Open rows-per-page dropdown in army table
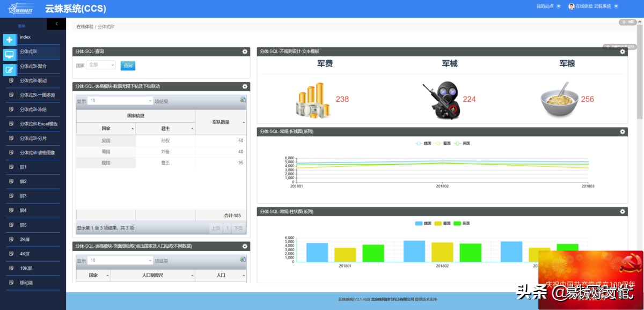This screenshot has width=644, height=310. (x=120, y=100)
